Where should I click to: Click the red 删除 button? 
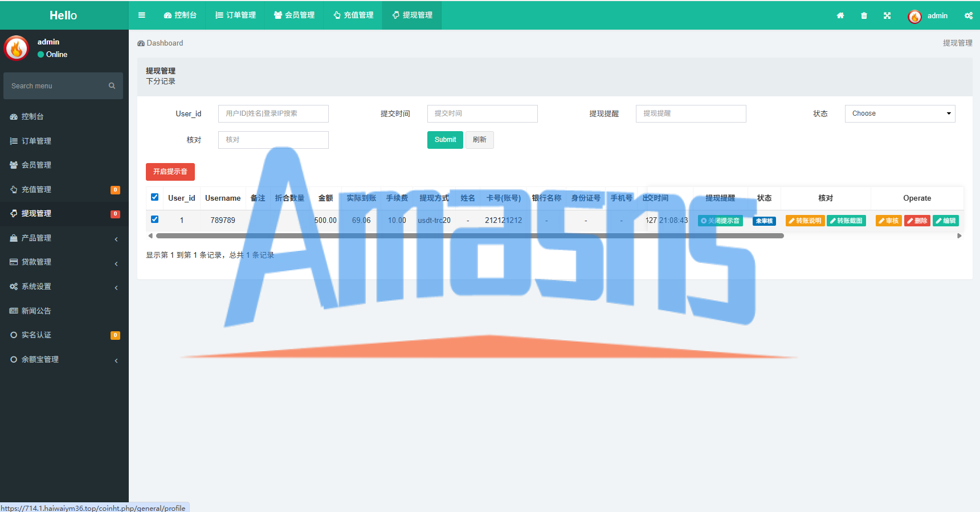tap(917, 221)
